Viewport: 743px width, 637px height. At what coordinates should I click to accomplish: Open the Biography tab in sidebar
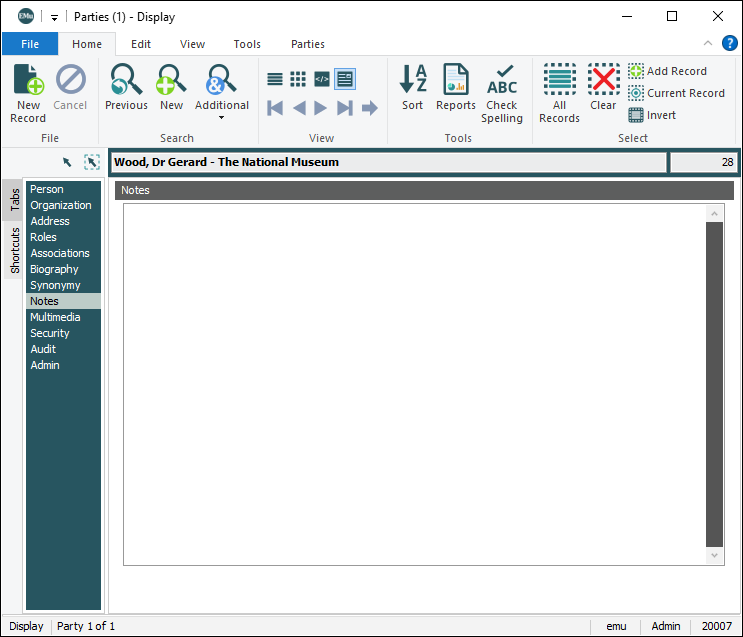[x=54, y=269]
